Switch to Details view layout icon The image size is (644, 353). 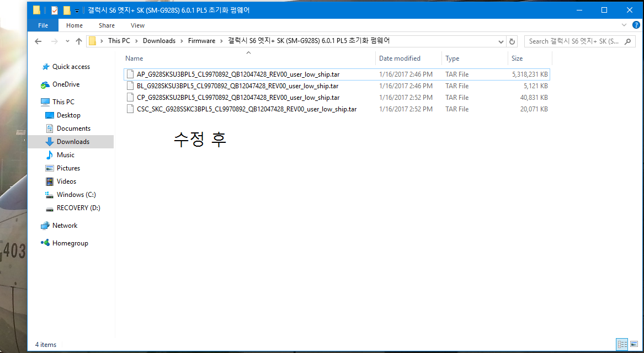click(x=622, y=344)
